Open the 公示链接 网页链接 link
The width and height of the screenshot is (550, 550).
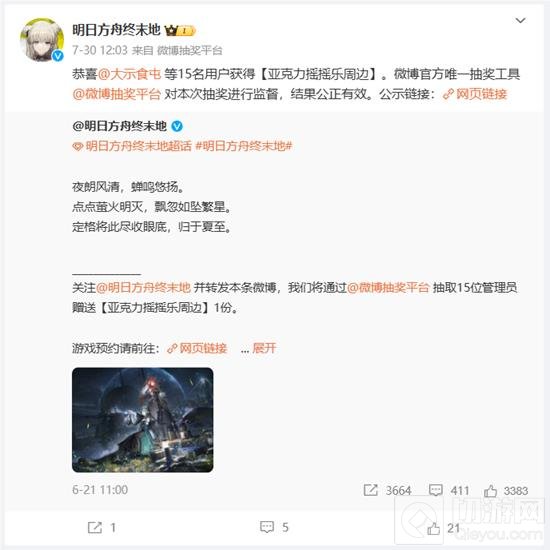point(475,94)
